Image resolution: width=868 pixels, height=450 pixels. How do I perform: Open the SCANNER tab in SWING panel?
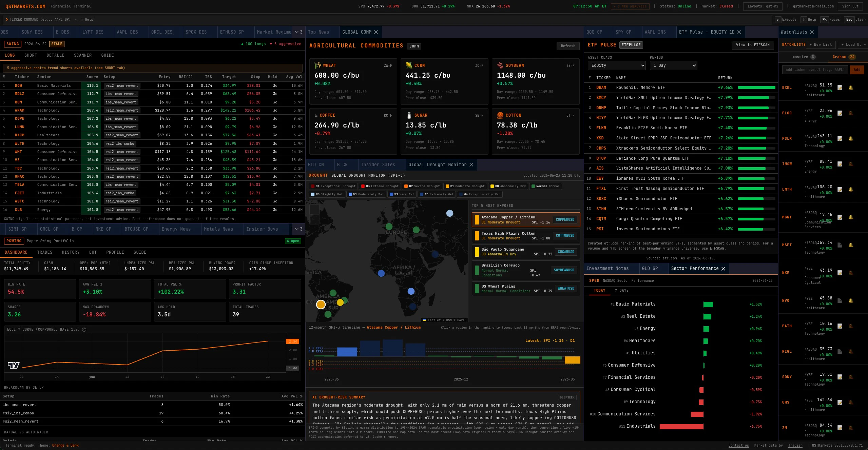[x=83, y=55]
